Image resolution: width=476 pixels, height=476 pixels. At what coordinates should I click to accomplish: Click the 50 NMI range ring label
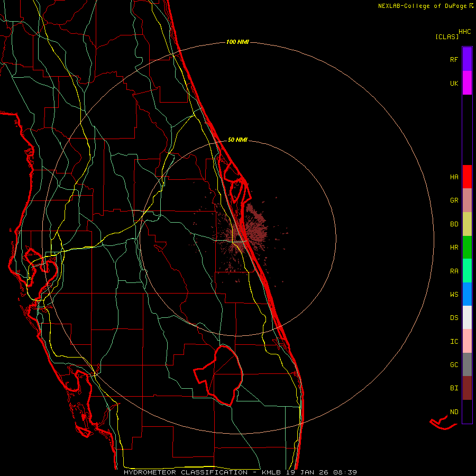coord(237,140)
